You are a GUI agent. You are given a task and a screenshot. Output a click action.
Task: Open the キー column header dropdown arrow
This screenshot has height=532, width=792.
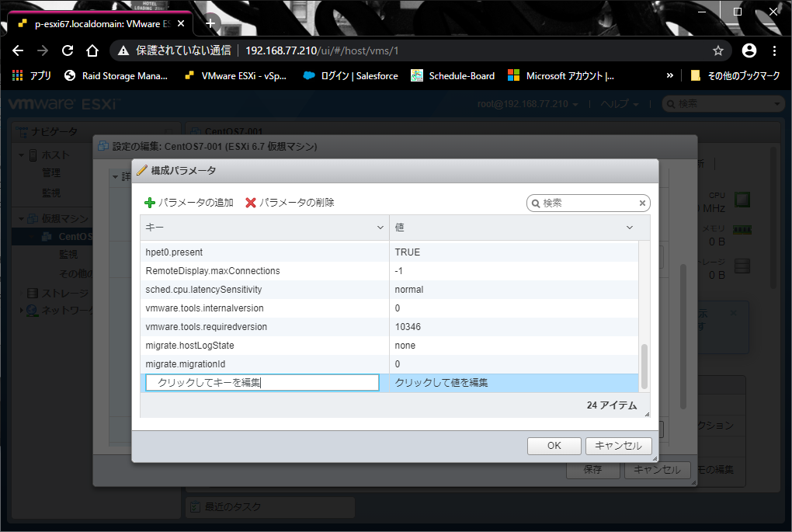[380, 228]
